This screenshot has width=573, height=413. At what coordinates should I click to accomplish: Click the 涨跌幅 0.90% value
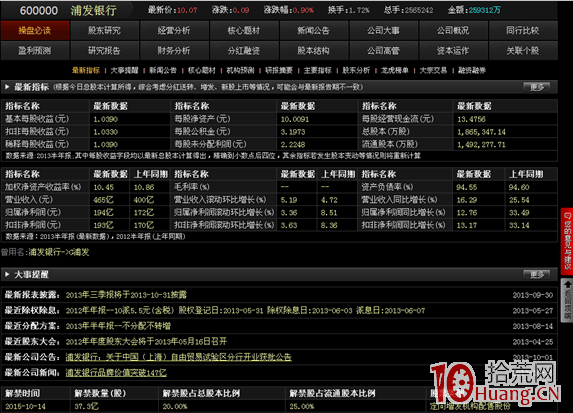click(303, 10)
